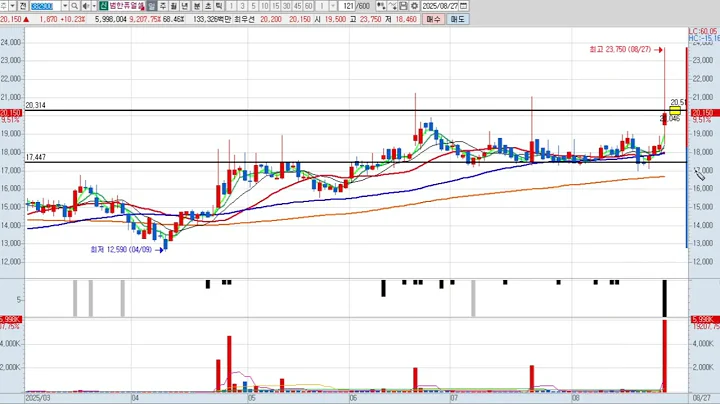Open the first dropdown at toolbar start
720x404 pixels.
12,6
